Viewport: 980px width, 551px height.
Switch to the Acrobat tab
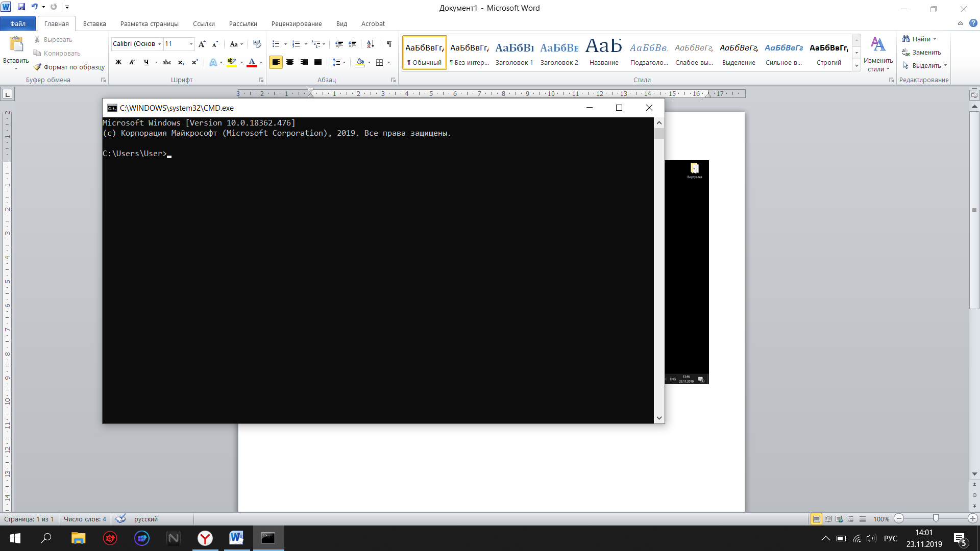[373, 23]
